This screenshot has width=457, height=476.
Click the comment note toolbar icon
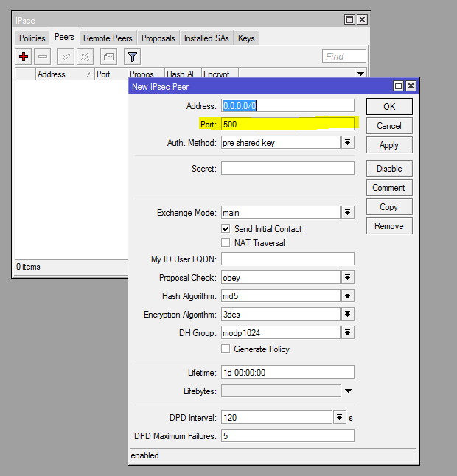(108, 57)
